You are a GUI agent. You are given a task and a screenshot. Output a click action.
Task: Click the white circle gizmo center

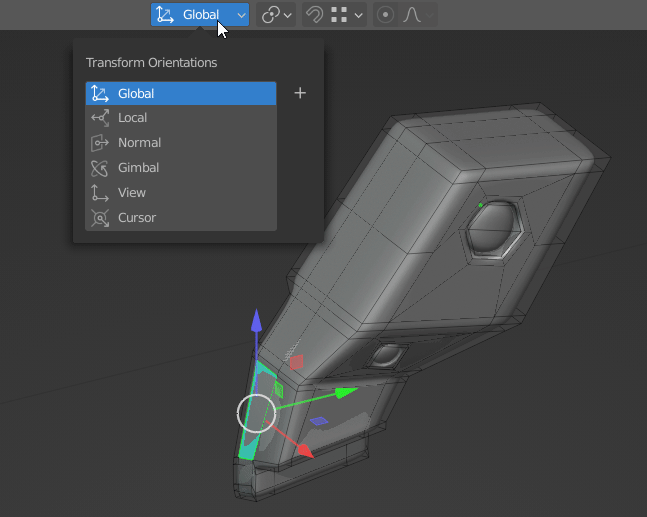pos(257,412)
